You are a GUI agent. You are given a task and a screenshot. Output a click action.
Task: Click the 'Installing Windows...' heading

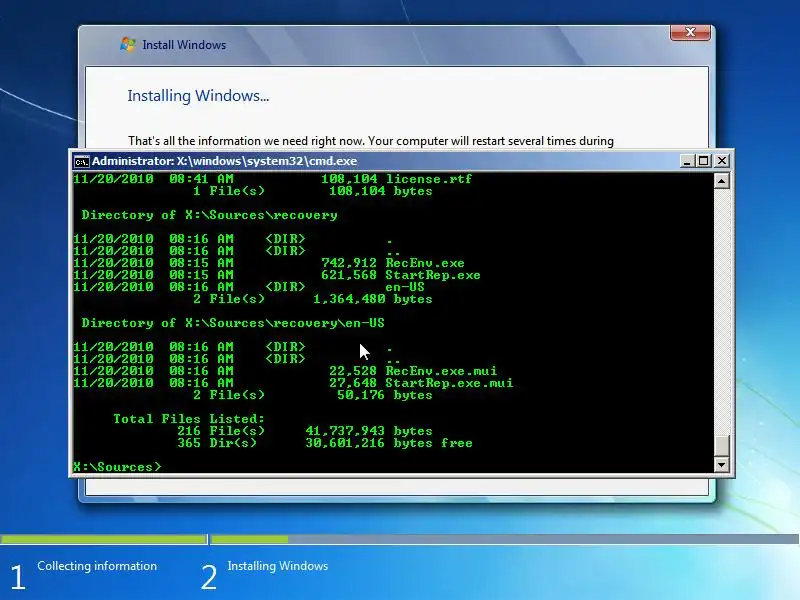[198, 96]
